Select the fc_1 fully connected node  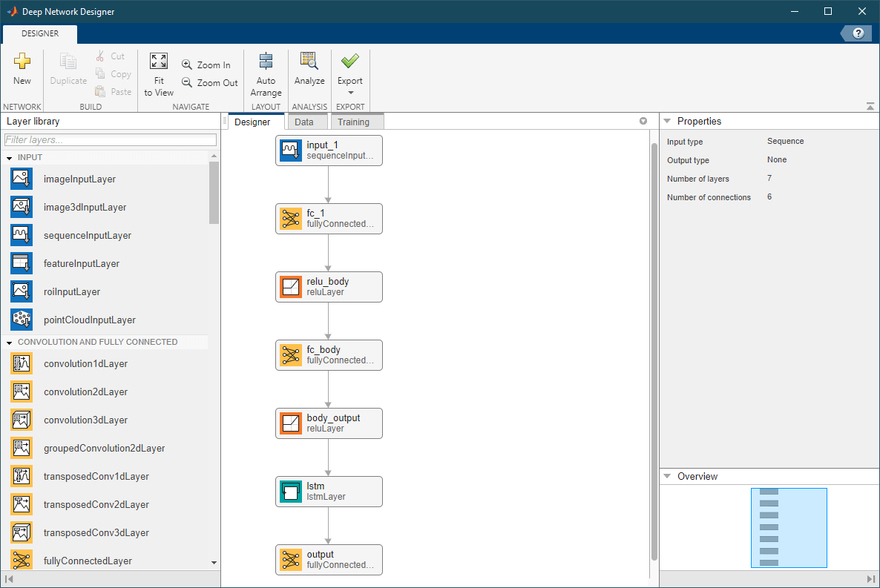(329, 219)
